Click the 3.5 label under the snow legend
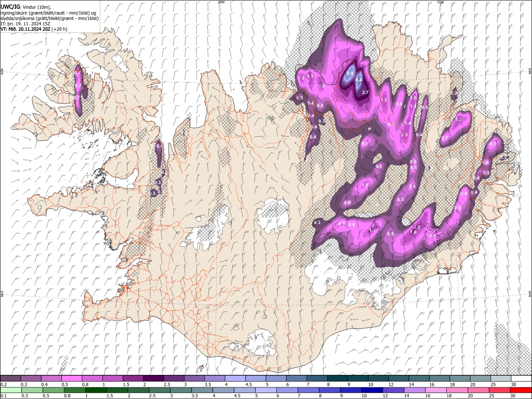 point(207,384)
